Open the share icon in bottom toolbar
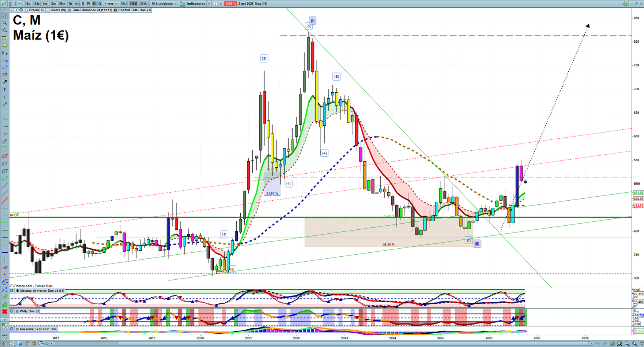 (12, 344)
